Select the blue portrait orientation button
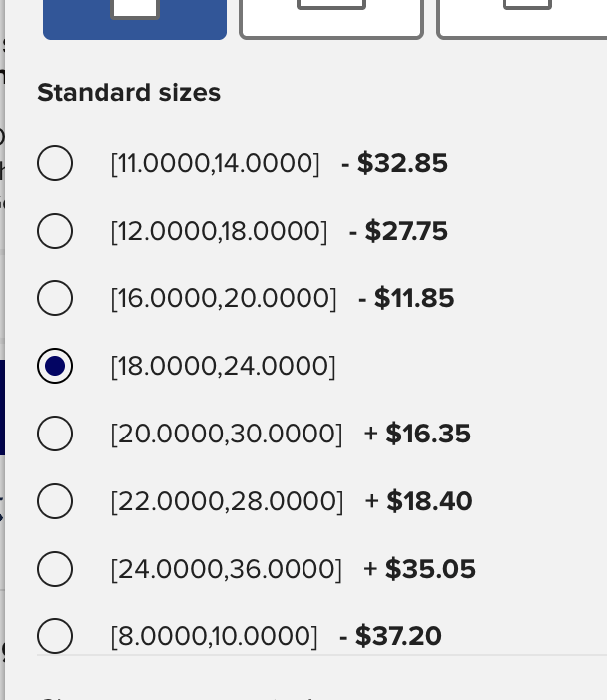Viewport: 607px width, 700px height. (135, 20)
